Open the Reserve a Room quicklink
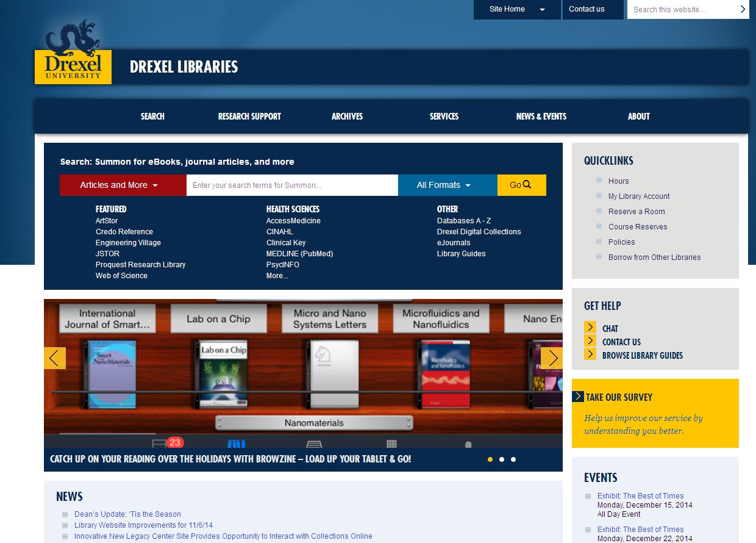This screenshot has height=543, width=756. tap(637, 212)
